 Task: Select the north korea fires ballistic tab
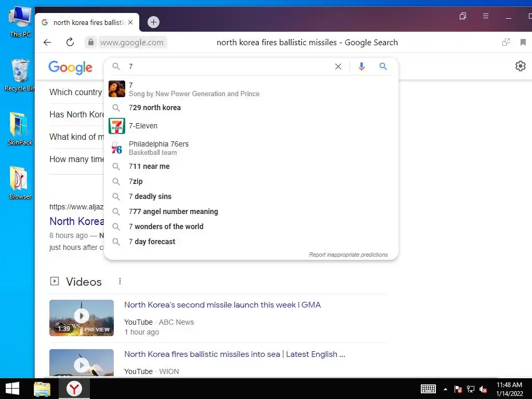[x=87, y=22]
